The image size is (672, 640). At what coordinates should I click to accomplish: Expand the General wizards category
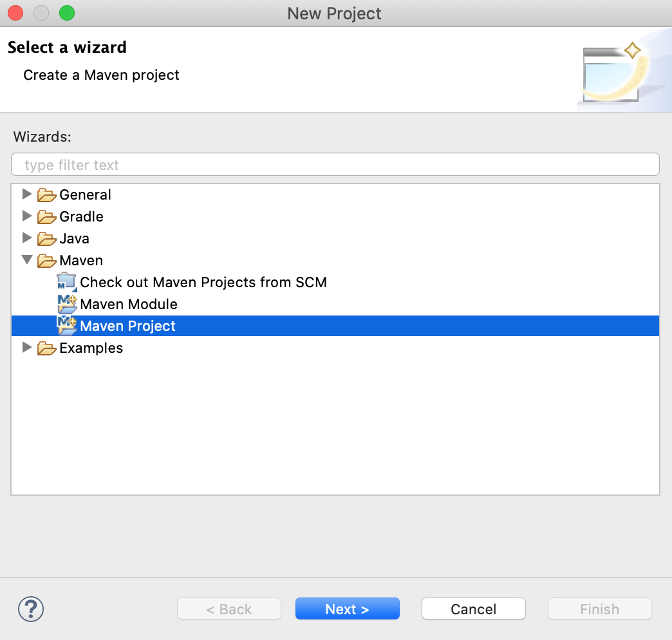(27, 194)
